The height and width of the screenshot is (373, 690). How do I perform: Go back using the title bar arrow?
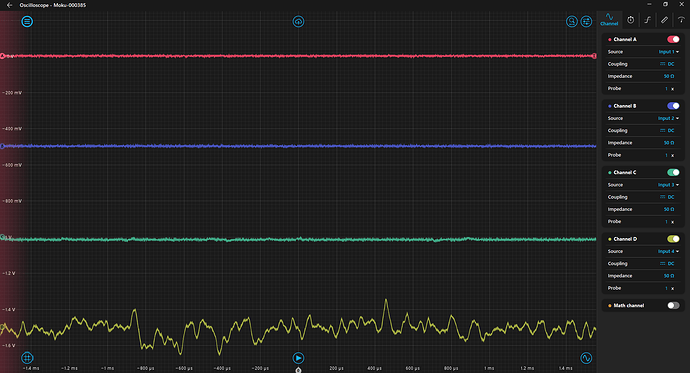(x=9, y=5)
